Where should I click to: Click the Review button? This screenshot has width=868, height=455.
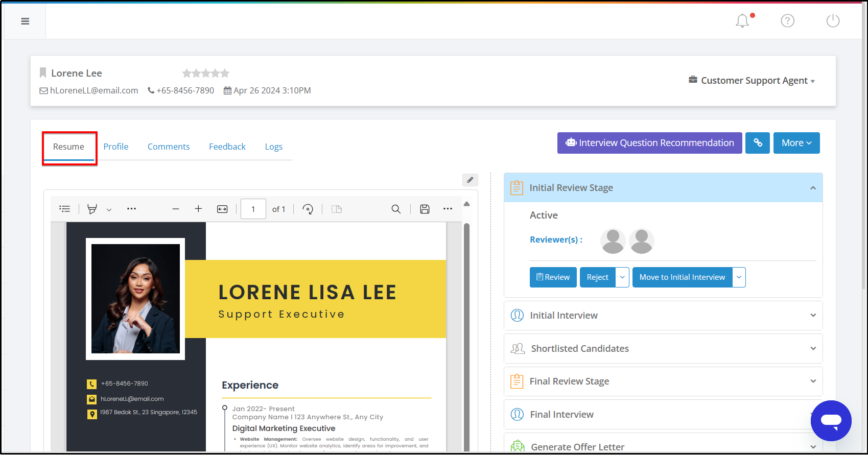coord(553,277)
